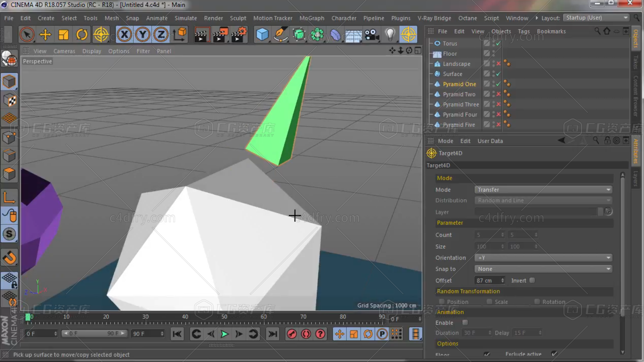Add a Cube primitive object

pyautogui.click(x=262, y=35)
